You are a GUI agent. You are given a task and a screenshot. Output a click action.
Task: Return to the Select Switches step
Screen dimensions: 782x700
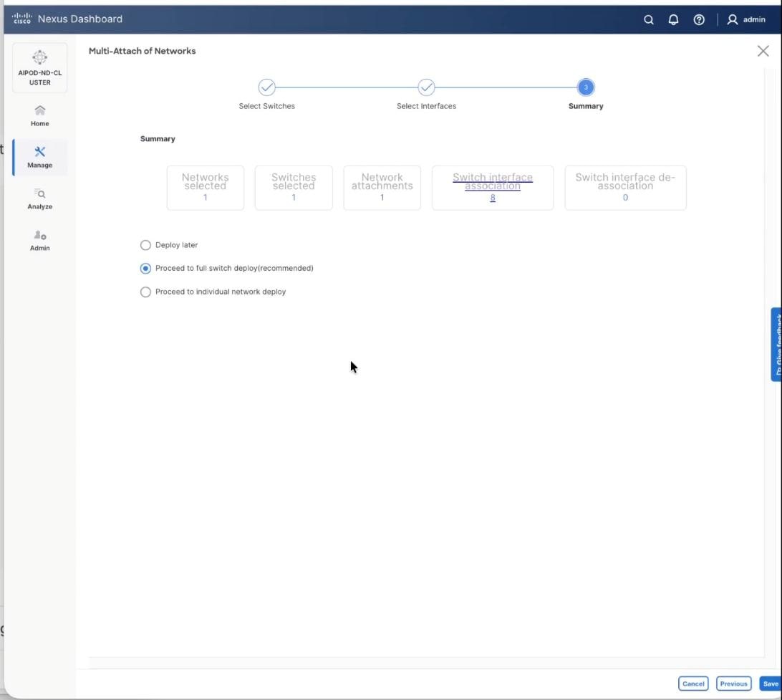click(x=267, y=87)
